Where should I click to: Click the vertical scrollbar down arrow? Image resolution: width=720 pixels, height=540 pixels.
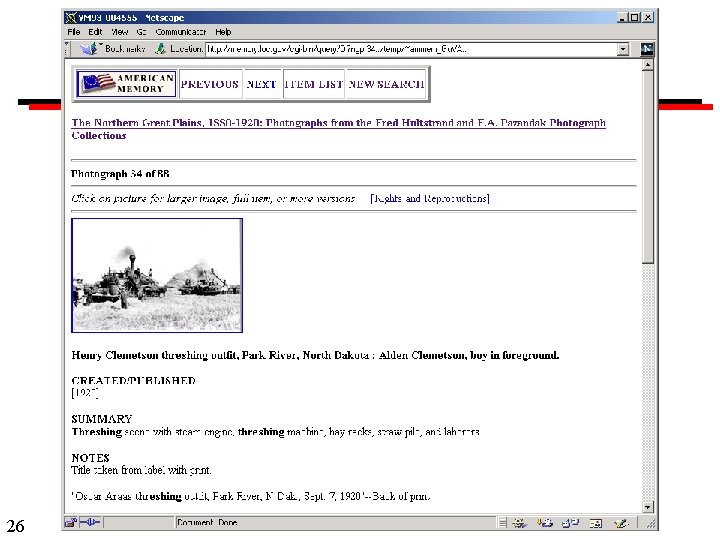(648, 507)
